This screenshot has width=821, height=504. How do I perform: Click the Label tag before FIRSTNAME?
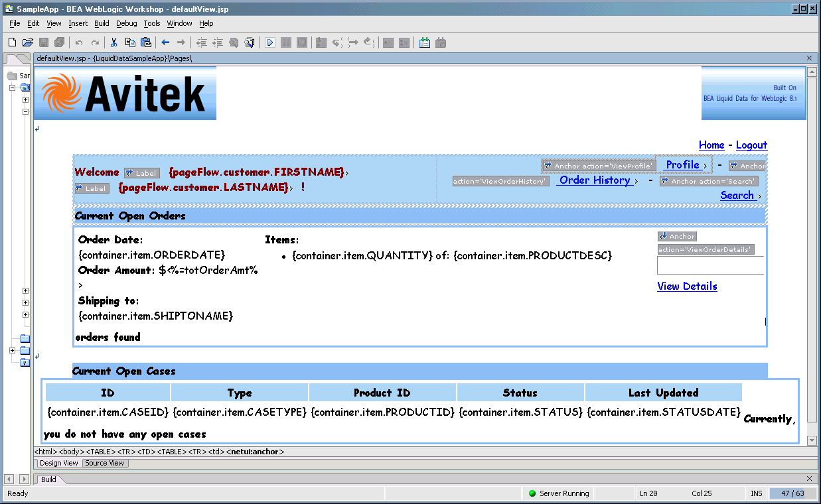point(142,173)
